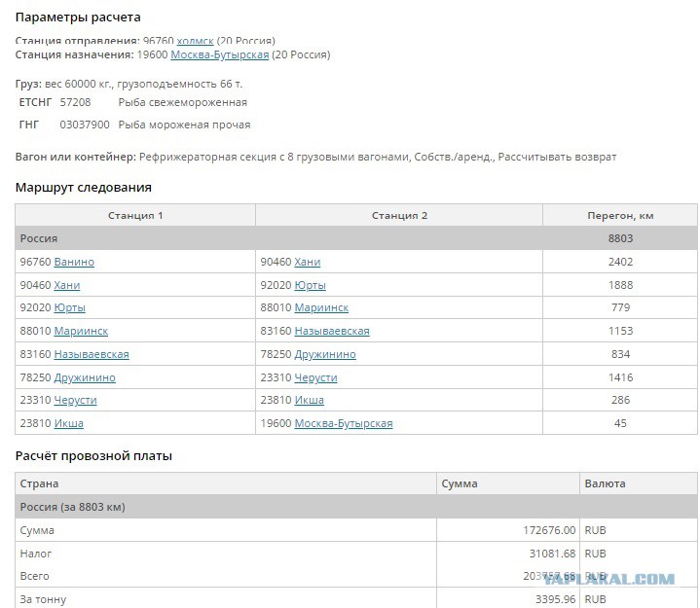Click the Мариинск link in the 779 km row
The image size is (700, 608).
click(x=321, y=307)
